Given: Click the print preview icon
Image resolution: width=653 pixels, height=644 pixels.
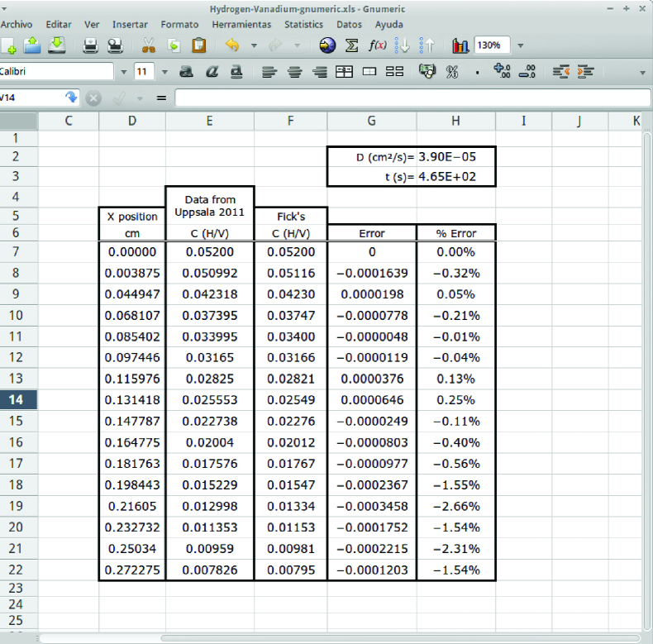Looking at the screenshot, I should [x=116, y=45].
